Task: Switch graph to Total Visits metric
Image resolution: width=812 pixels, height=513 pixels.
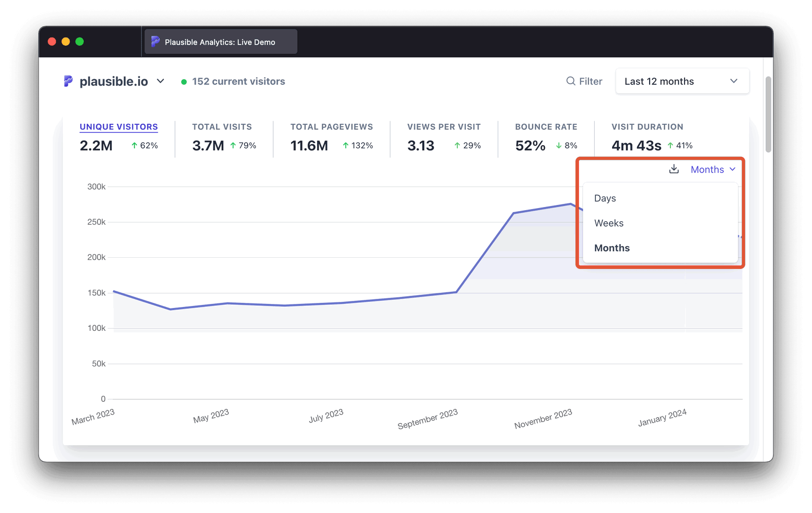Action: (222, 127)
